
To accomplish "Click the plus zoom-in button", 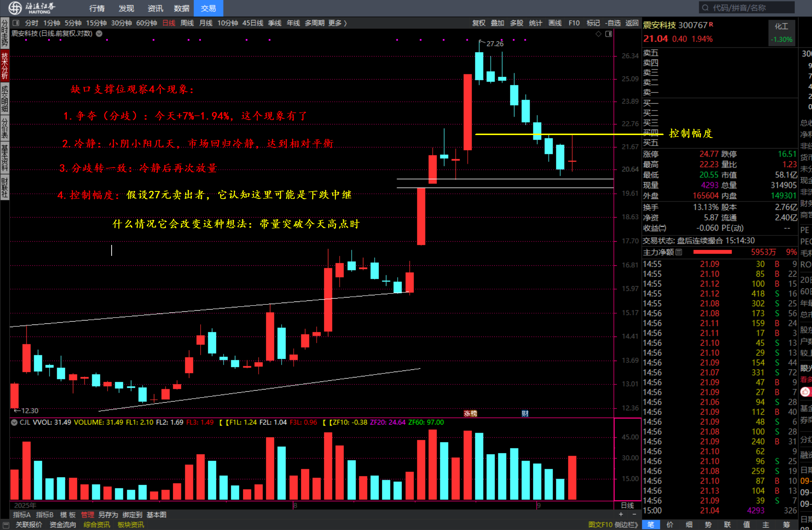I will coord(621,514).
